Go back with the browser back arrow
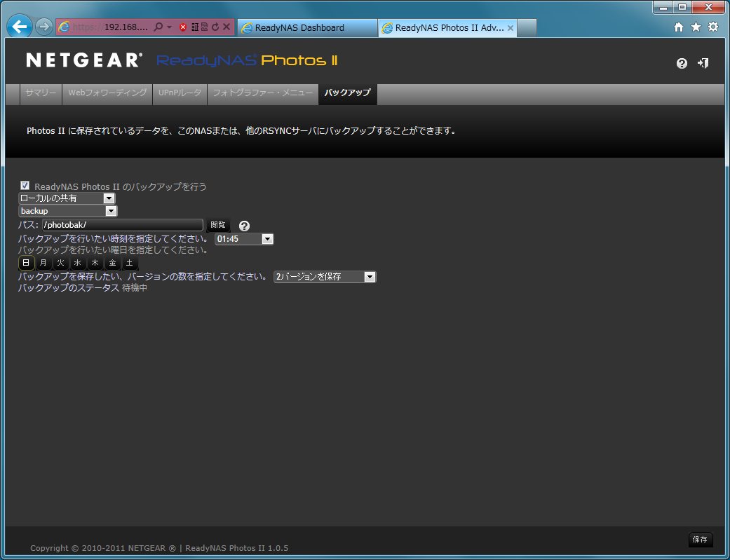The height and width of the screenshot is (560, 730). [20, 27]
